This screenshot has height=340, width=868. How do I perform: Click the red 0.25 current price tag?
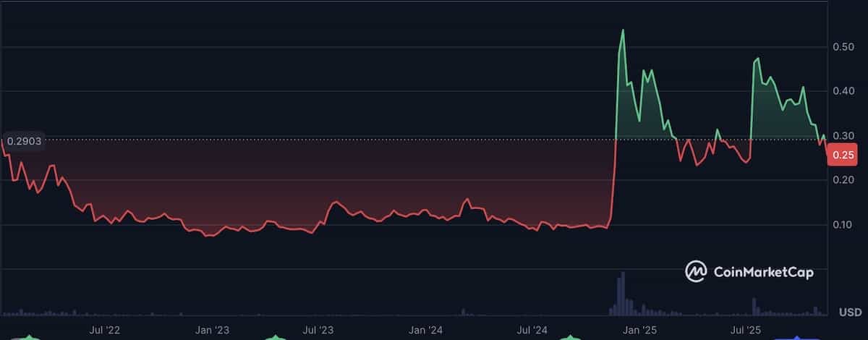pyautogui.click(x=844, y=154)
